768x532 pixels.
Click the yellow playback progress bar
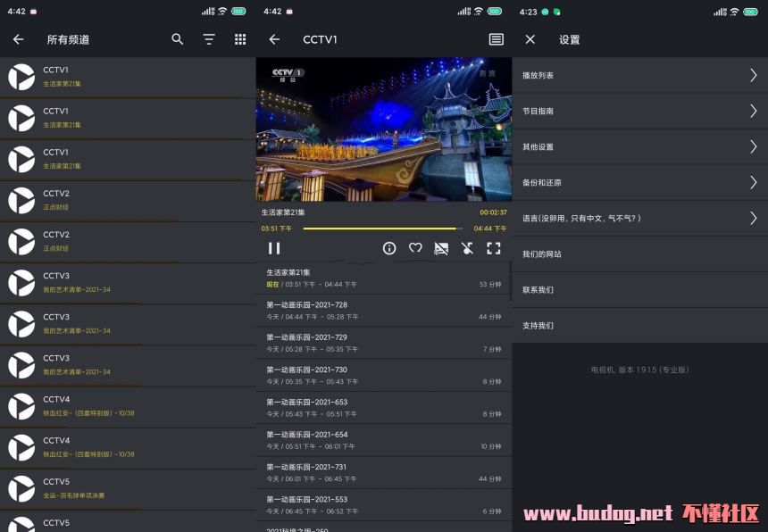(x=382, y=229)
